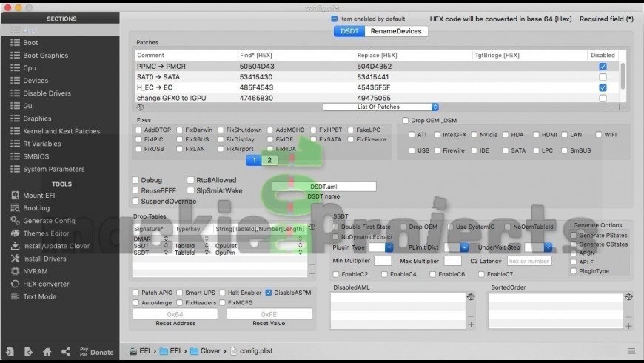Image resolution: width=644 pixels, height=363 pixels.
Task: Toggle Disabled checkbox for SAT0 → SATA patch
Action: (603, 77)
